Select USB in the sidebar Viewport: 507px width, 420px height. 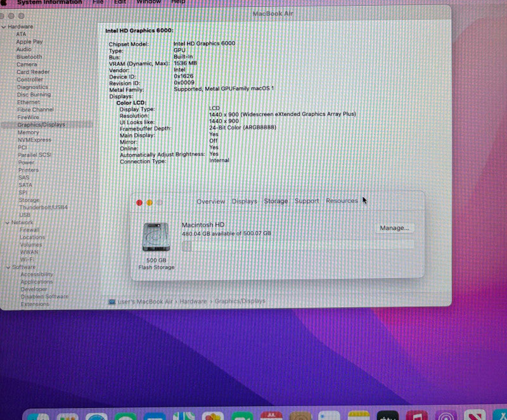(25, 215)
